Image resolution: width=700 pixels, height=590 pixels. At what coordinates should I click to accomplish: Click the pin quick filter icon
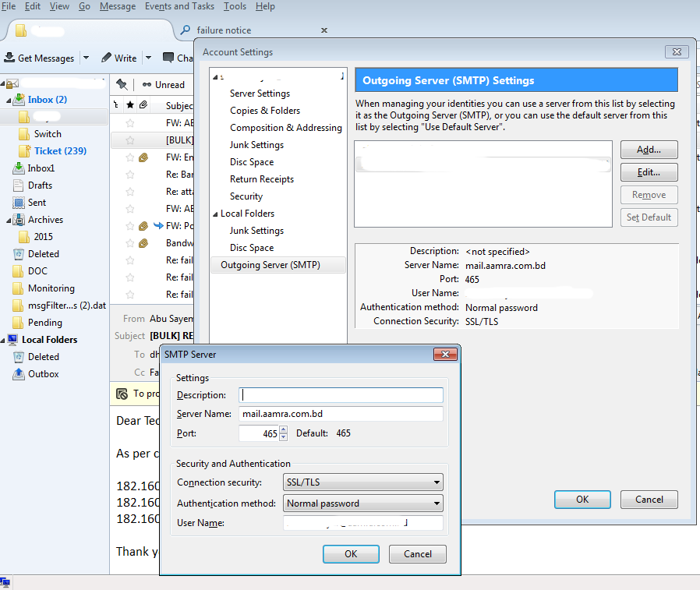tap(122, 84)
